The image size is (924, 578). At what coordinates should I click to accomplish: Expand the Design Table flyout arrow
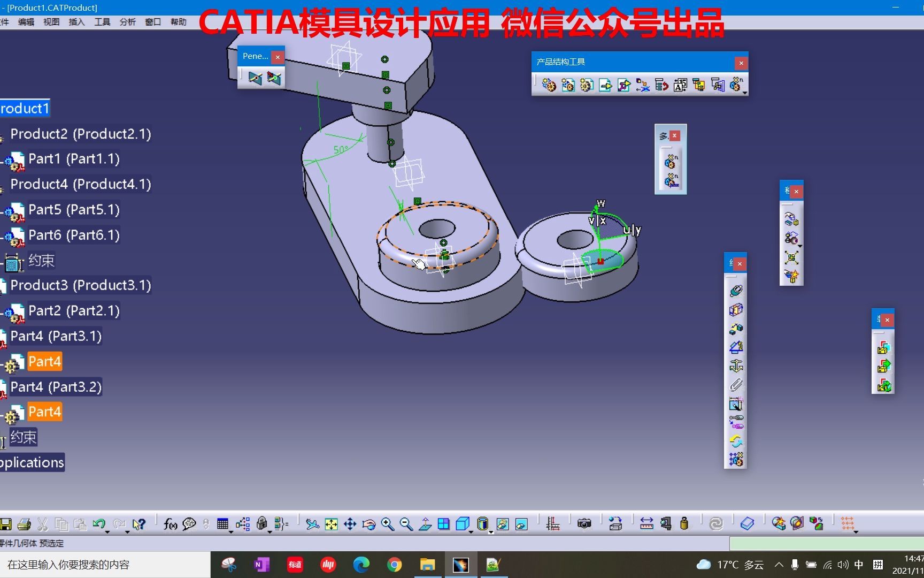click(231, 531)
